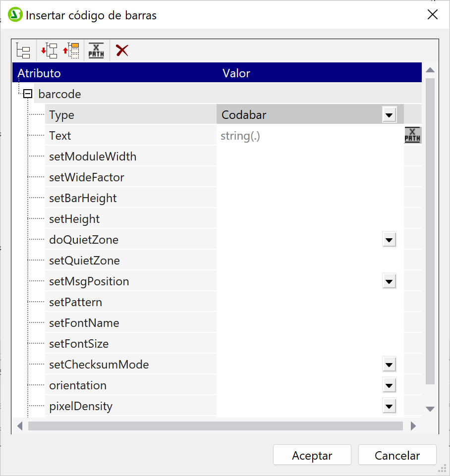Click the setModuleWidth value field

[310, 157]
